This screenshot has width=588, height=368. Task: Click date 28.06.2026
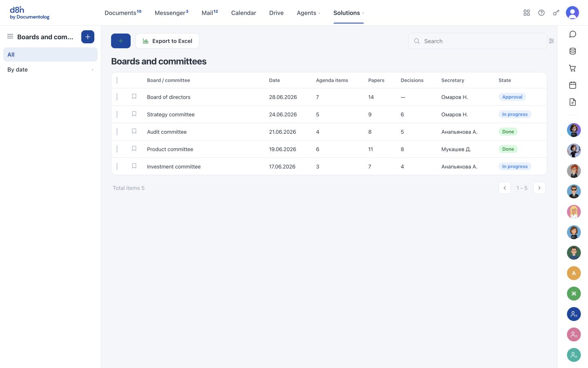click(283, 97)
